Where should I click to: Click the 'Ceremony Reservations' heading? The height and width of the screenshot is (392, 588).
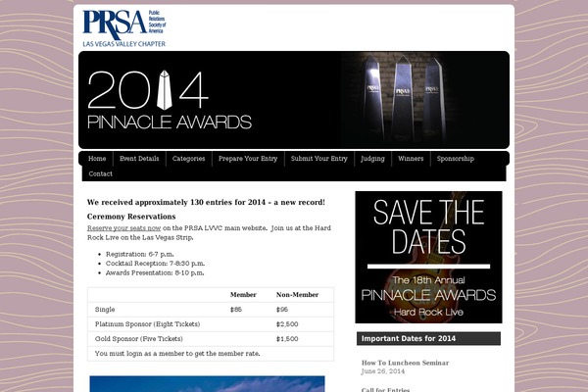coord(131,217)
